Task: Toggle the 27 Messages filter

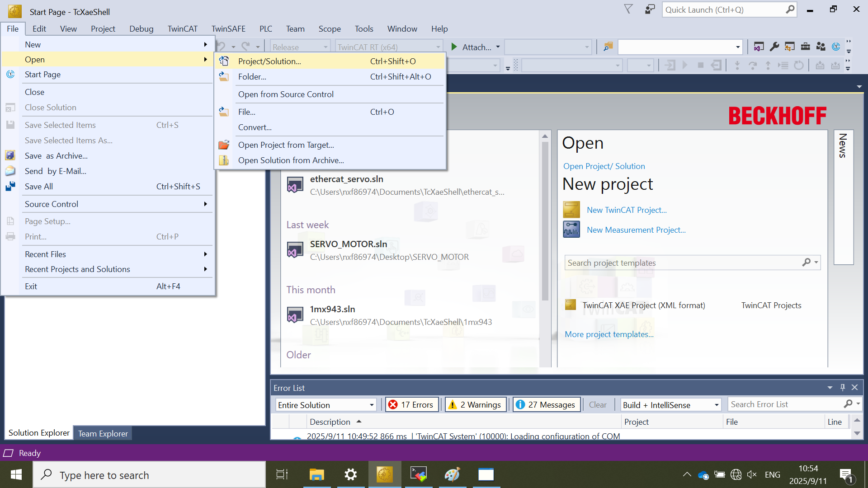Action: [x=546, y=405]
